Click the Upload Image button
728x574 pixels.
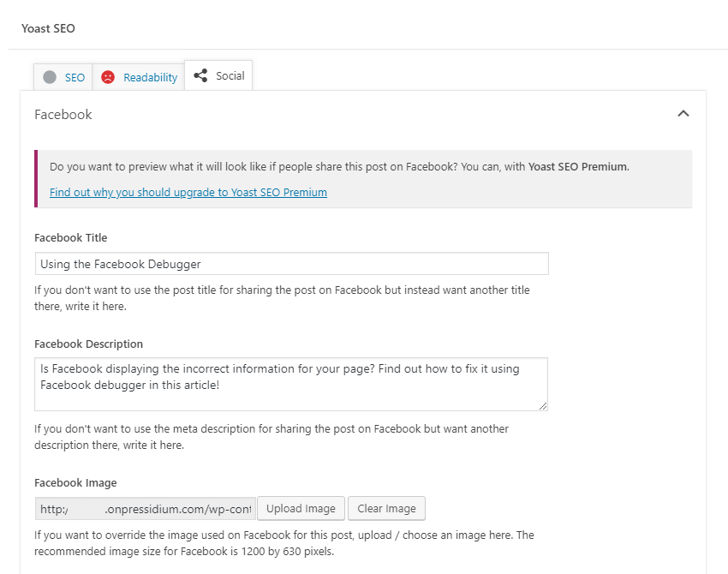pyautogui.click(x=301, y=509)
